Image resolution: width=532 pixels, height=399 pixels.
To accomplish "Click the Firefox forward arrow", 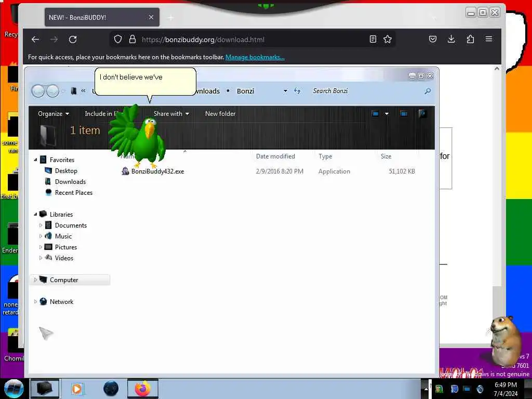I will click(54, 39).
